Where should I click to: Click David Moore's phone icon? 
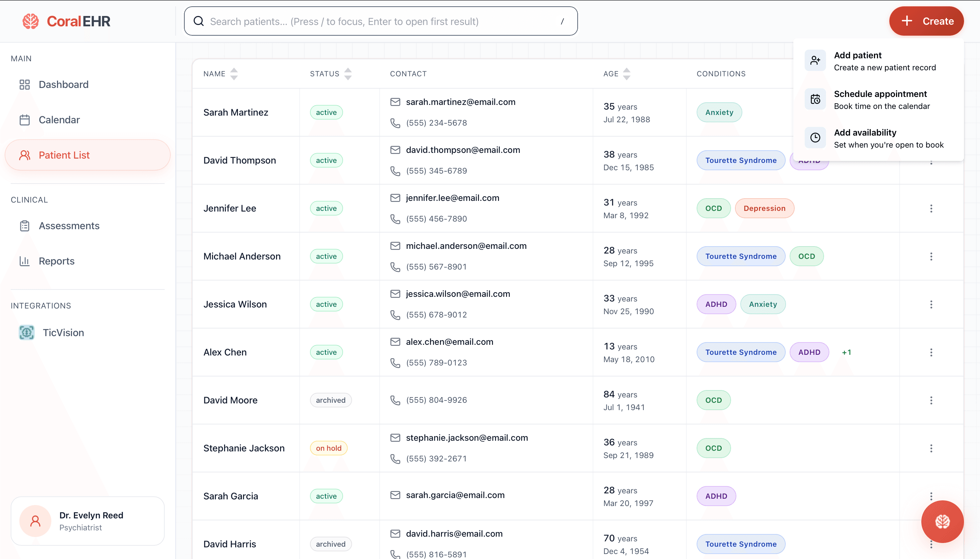pos(395,400)
